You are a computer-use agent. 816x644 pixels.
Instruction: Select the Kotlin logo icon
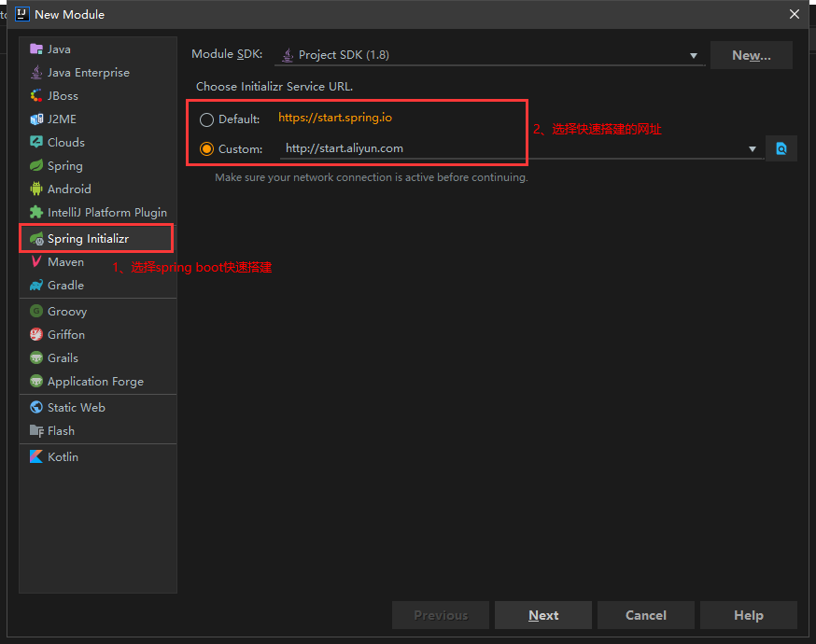35,456
